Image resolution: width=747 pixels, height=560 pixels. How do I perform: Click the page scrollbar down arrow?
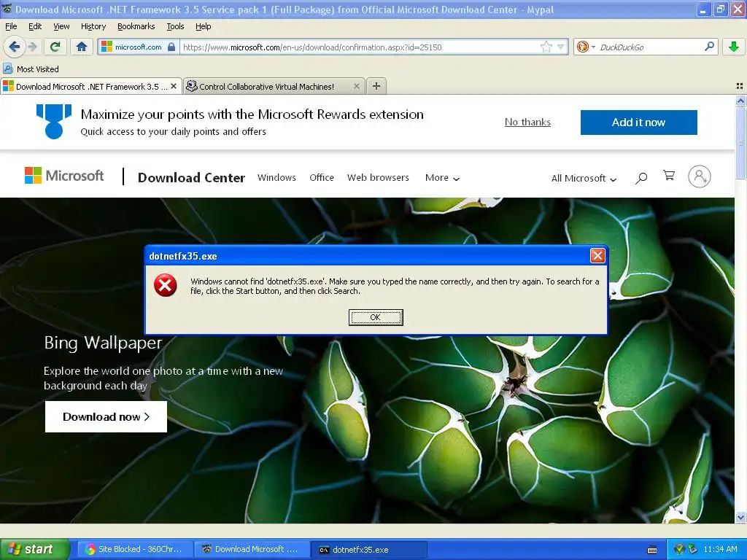[740, 517]
